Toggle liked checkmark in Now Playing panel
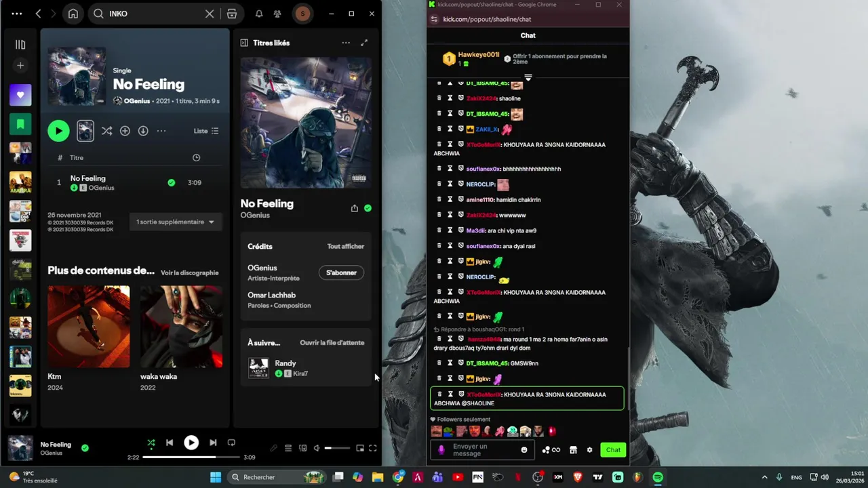 pos(368,208)
